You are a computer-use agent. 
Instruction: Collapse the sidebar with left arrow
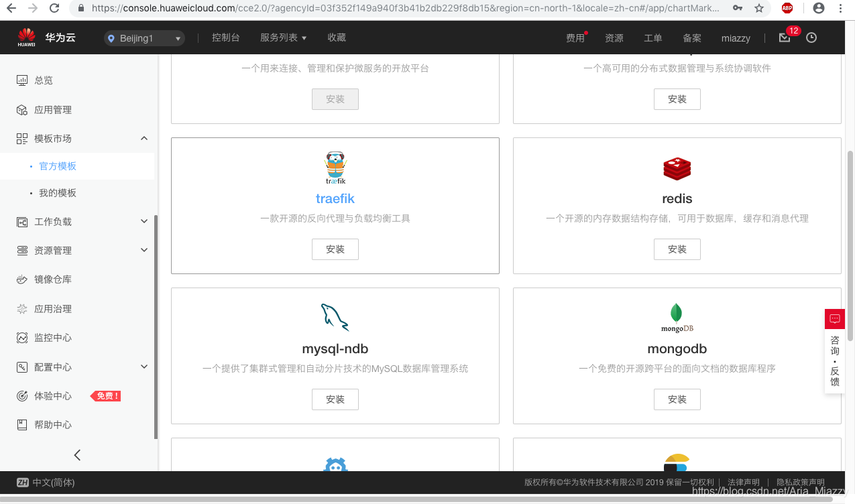point(77,455)
